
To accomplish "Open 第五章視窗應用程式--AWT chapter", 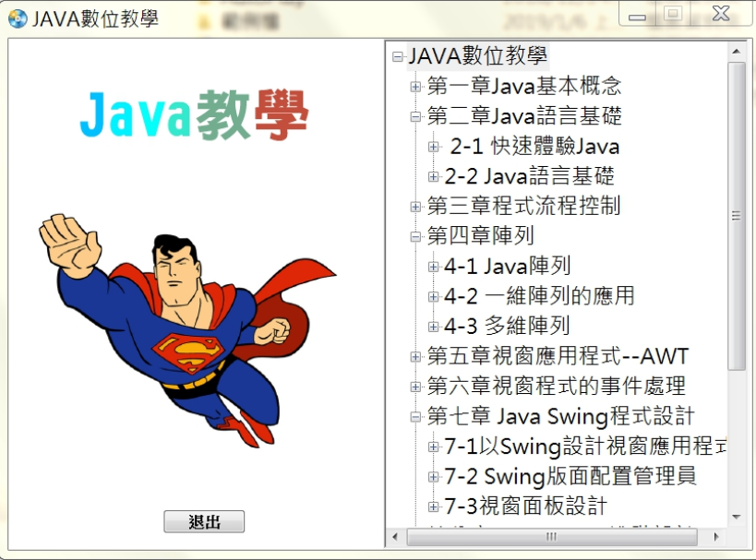I will 415,357.
